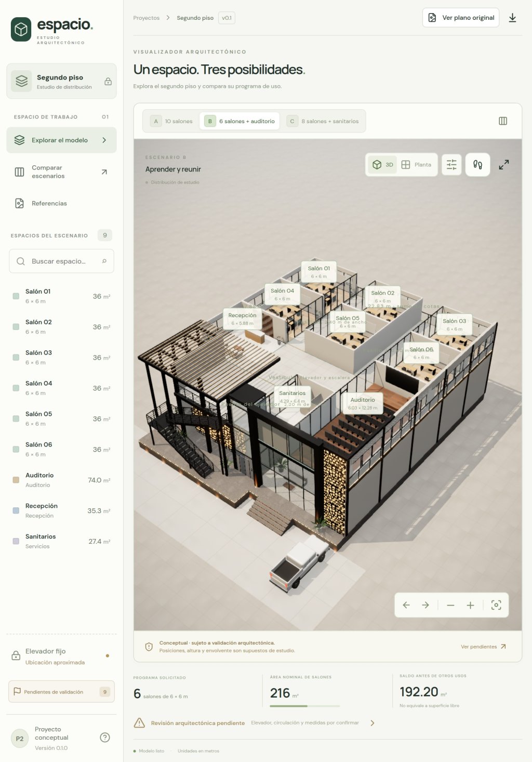Expand the Explorar el modelo chevron
Viewport: 532px width, 762px height.
pos(104,140)
